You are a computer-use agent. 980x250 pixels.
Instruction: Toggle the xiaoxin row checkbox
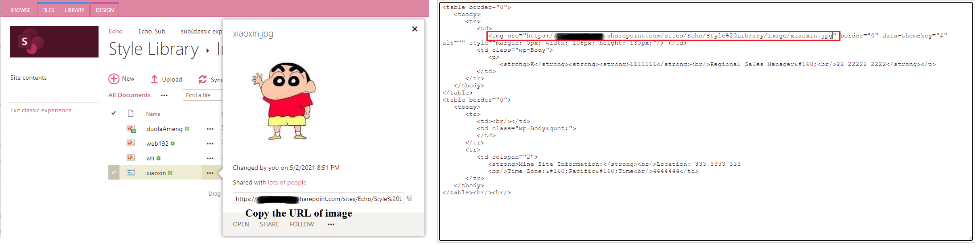click(x=114, y=172)
